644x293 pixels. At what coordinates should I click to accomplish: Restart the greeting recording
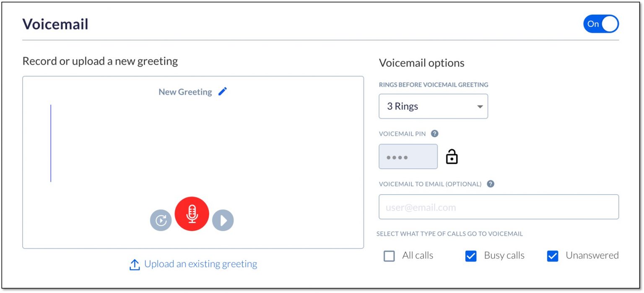(x=161, y=220)
